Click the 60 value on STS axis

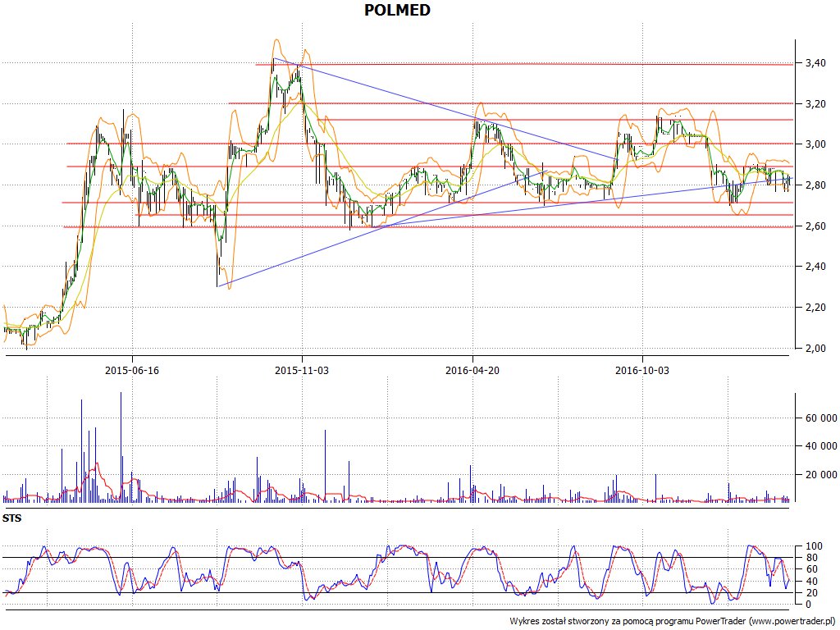[811, 569]
